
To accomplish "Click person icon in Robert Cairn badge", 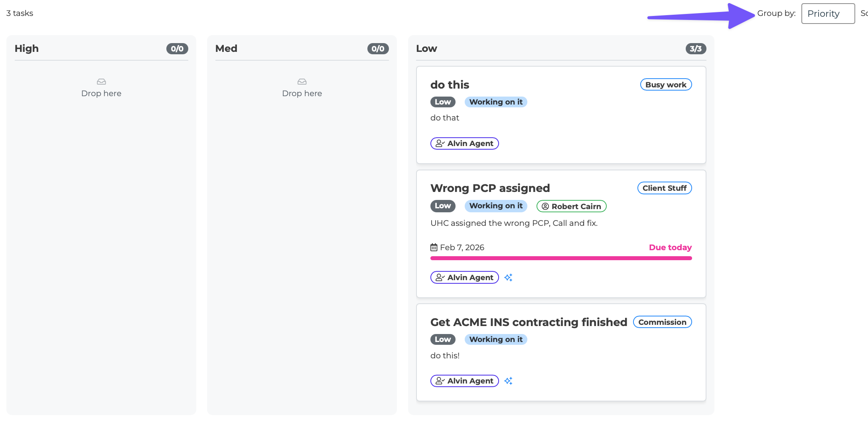I will 545,206.
